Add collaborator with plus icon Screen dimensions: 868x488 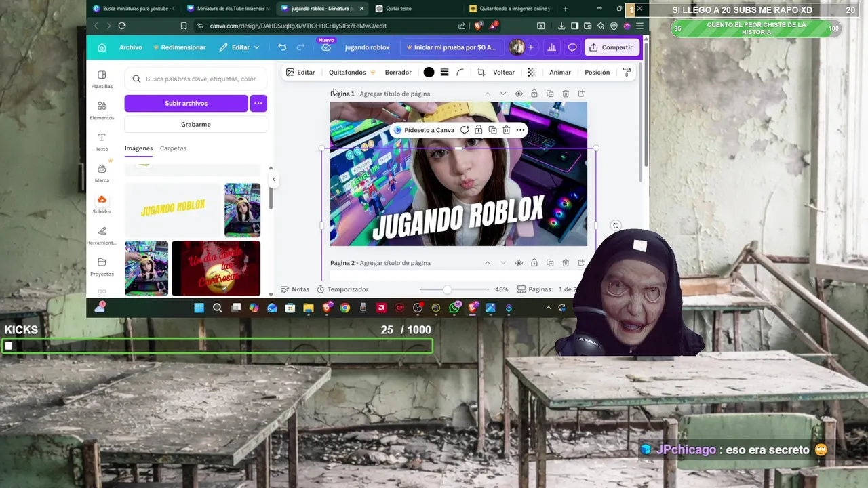[530, 47]
